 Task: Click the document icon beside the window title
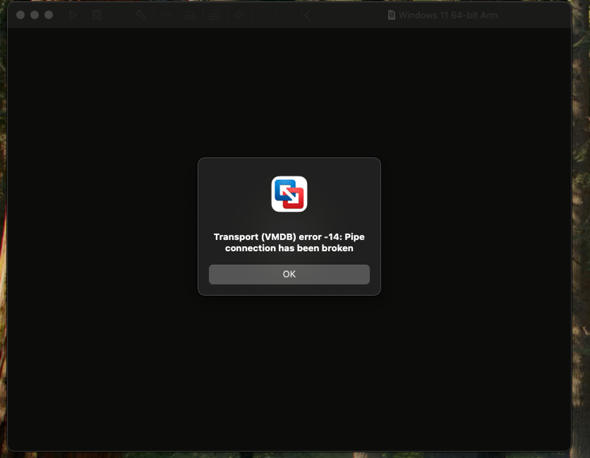tap(391, 15)
